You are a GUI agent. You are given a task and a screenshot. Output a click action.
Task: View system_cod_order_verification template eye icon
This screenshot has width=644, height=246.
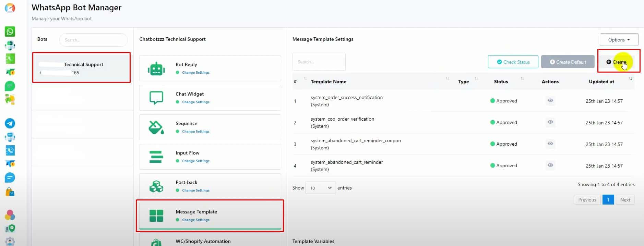pos(550,122)
